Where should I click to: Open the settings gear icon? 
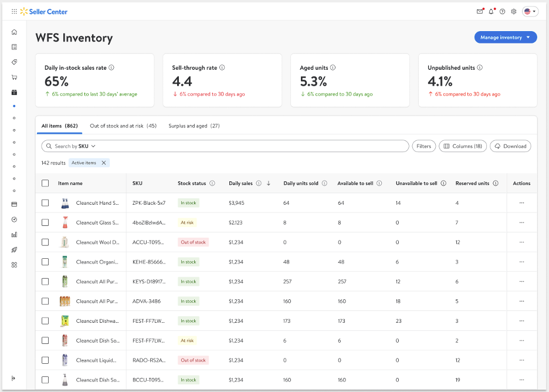point(514,12)
